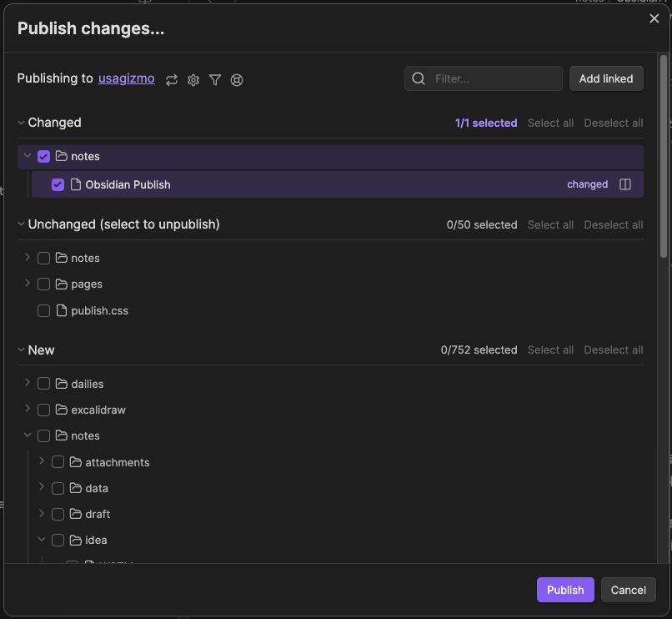Collapse the Changed section
Image resolution: width=672 pixels, height=619 pixels.
point(21,123)
